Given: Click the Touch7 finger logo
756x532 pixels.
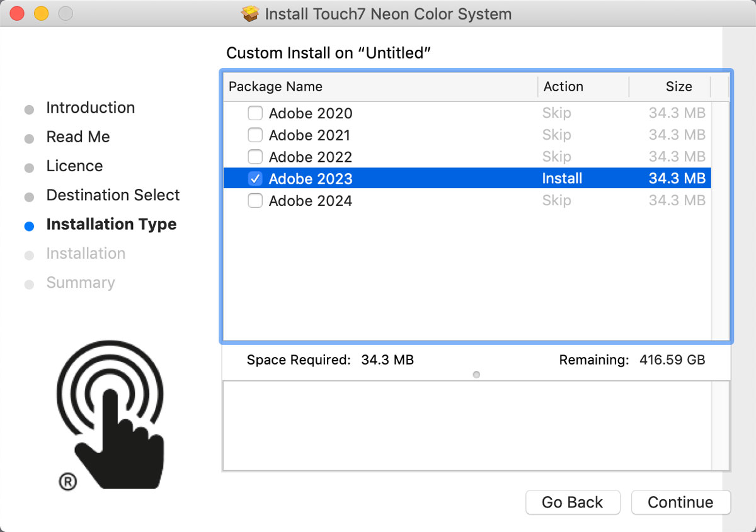Looking at the screenshot, I should (111, 416).
